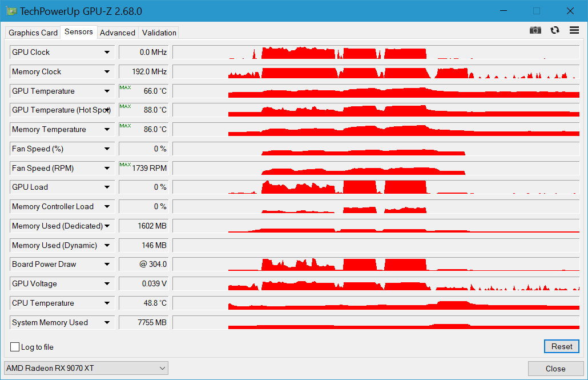588x380 pixels.
Task: Click the refresh sensors icon
Action: coord(555,30)
